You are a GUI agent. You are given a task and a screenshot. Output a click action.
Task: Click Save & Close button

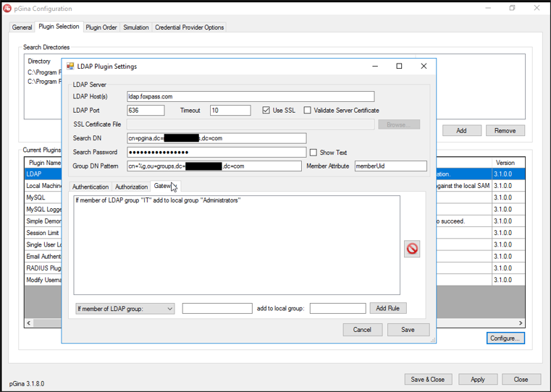point(428,380)
